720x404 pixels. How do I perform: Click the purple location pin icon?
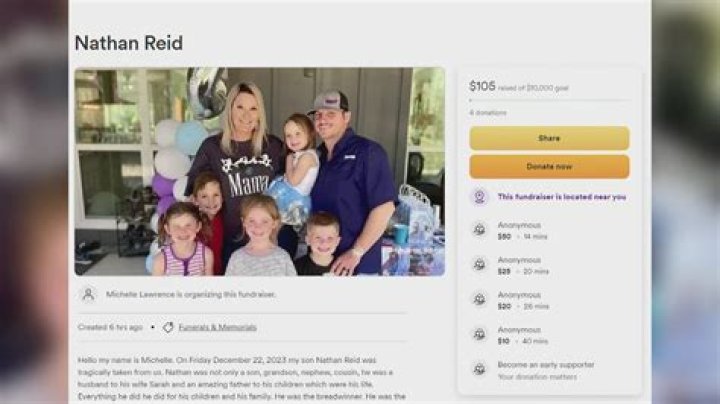tap(479, 197)
